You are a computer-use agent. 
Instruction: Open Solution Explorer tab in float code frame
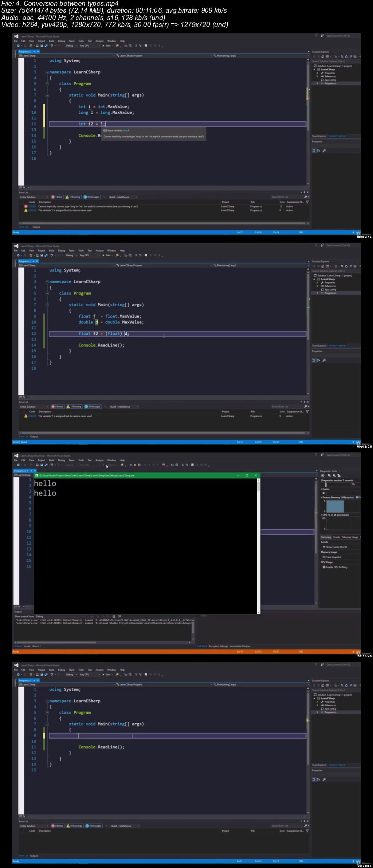coord(337,346)
